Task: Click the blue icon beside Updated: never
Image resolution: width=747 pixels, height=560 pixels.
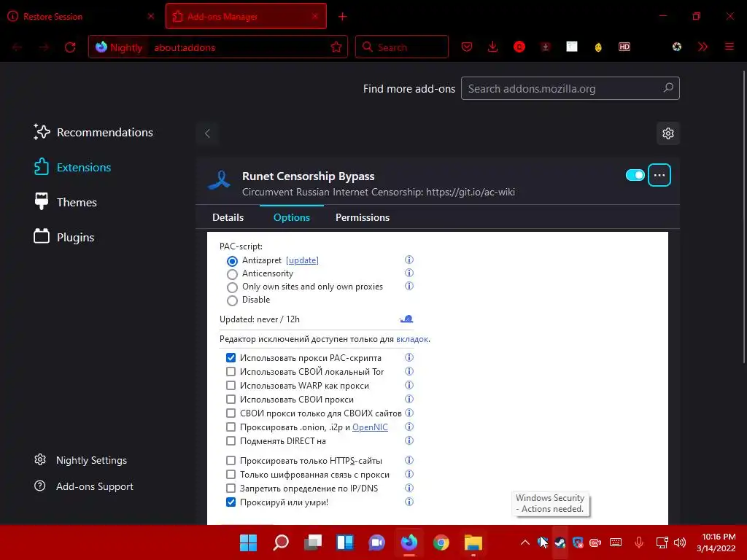Action: (x=406, y=319)
